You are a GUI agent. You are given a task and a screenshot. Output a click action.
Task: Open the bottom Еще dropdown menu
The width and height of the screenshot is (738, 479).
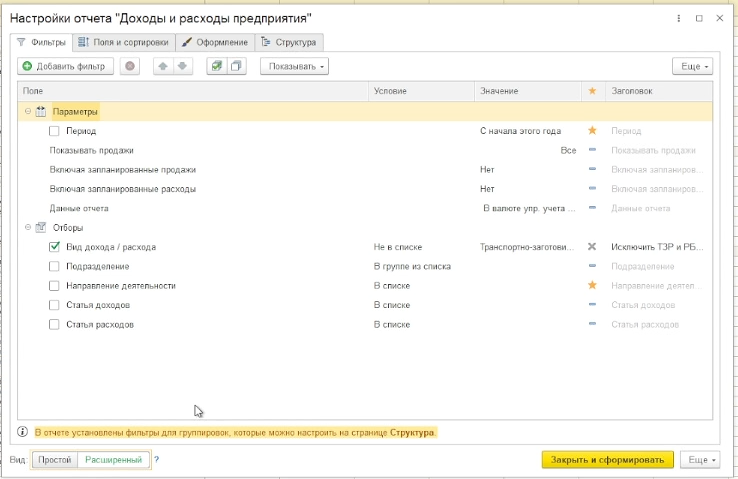click(700, 460)
